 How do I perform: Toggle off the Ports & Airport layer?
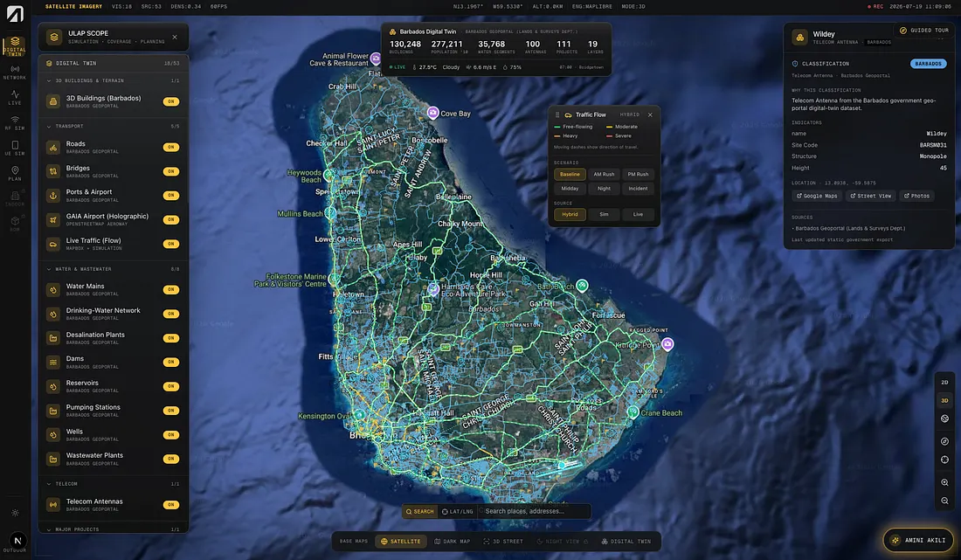pos(171,196)
